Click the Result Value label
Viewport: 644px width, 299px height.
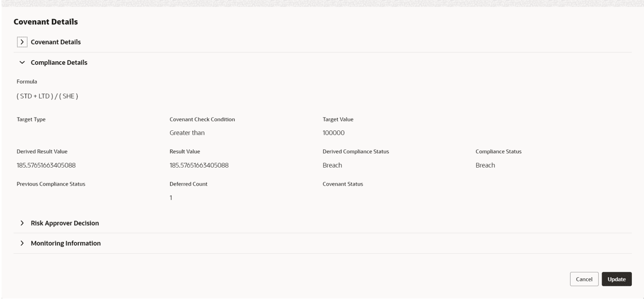point(185,152)
